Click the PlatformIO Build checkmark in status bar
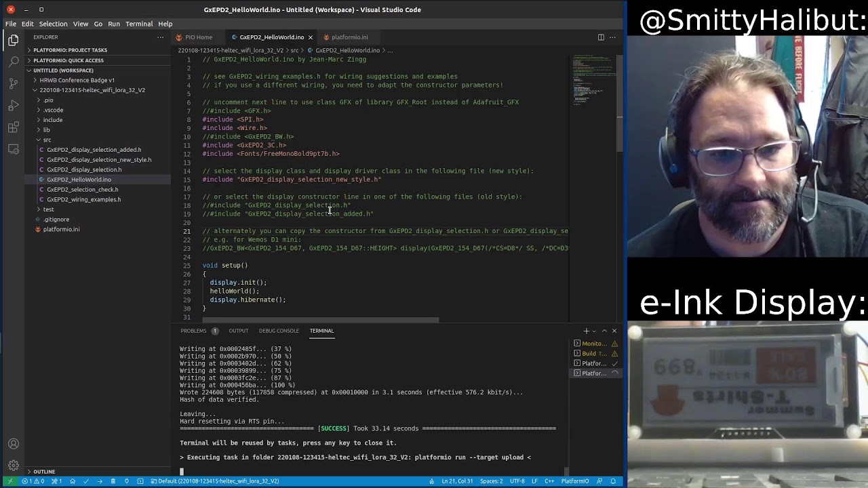The image size is (868, 488). click(x=86, y=481)
